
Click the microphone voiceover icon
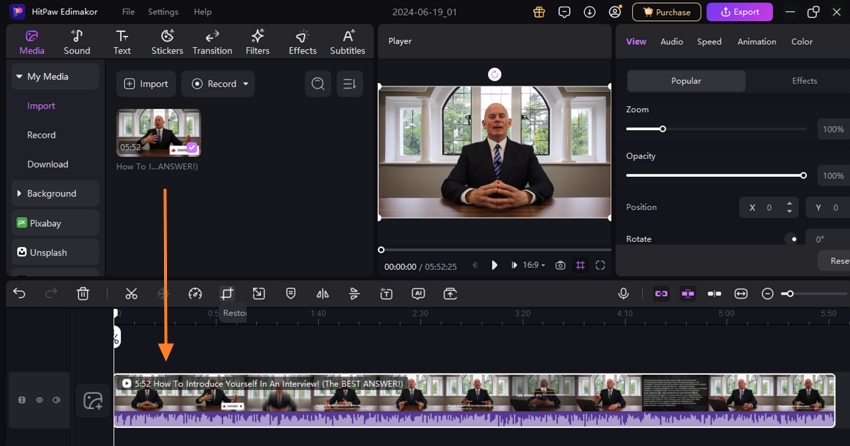[x=623, y=294]
